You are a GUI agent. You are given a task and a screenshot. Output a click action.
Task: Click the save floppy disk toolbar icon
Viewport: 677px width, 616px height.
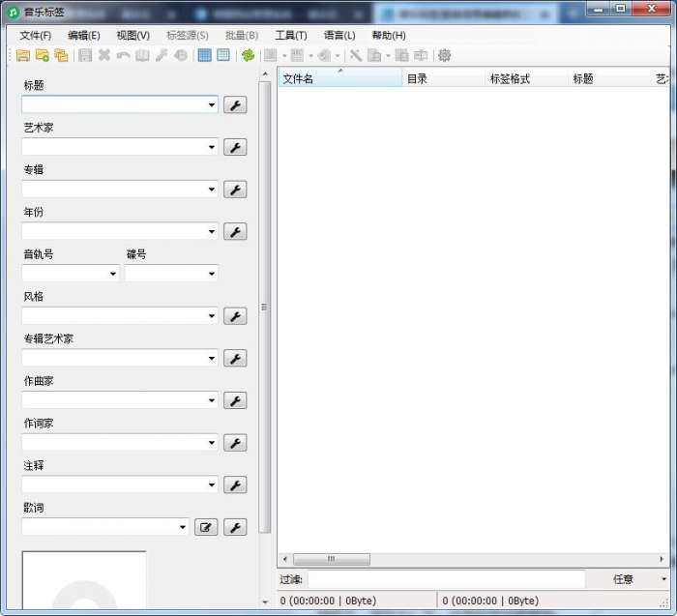[85, 55]
